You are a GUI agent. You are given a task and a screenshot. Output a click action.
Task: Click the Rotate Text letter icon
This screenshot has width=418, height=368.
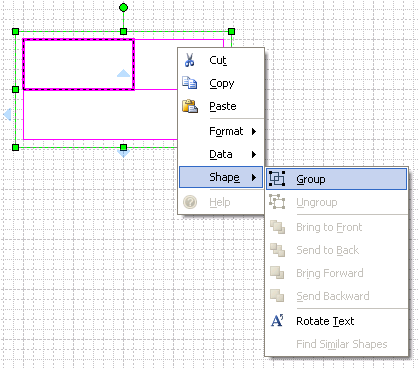click(277, 321)
